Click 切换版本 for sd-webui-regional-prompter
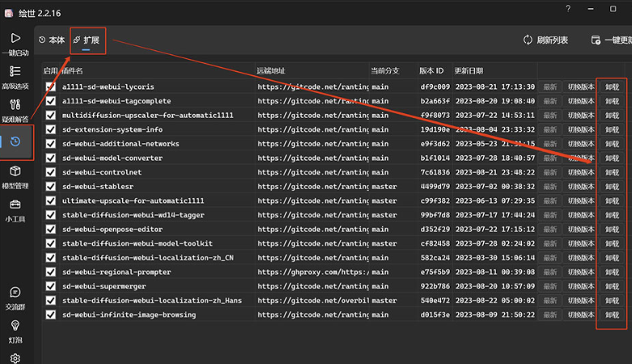This screenshot has width=632, height=364. coord(581,272)
